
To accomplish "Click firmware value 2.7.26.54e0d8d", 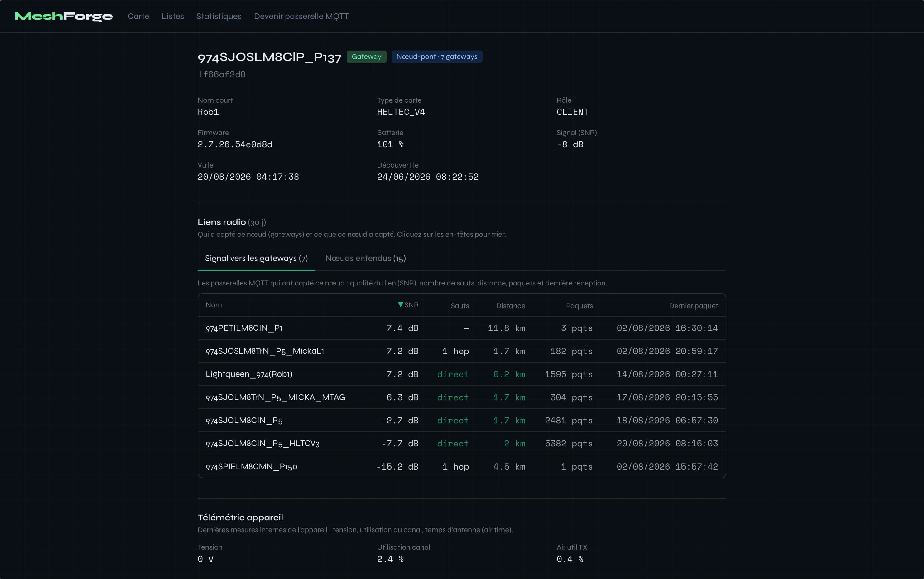I will [235, 144].
